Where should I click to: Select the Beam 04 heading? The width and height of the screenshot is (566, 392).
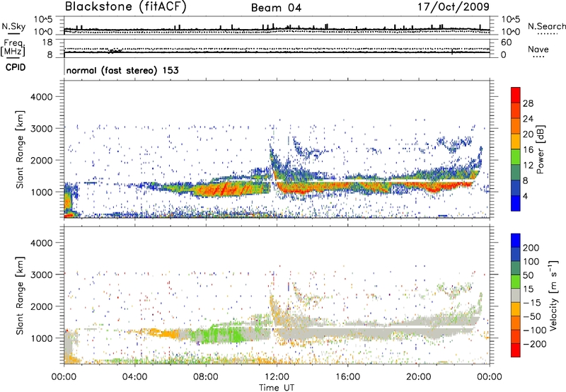[276, 8]
